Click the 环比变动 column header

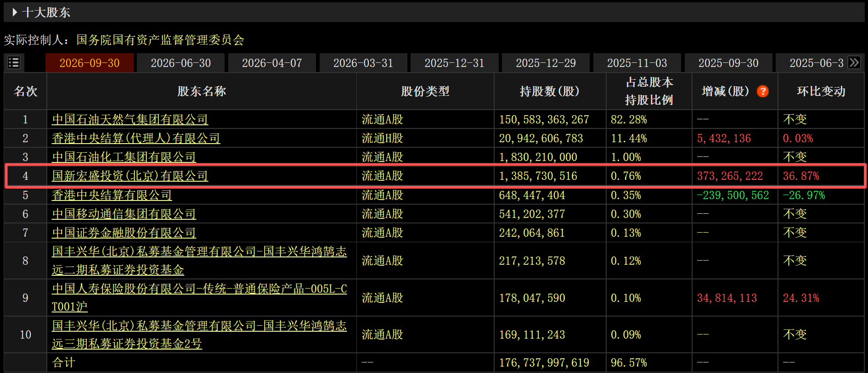click(x=821, y=91)
